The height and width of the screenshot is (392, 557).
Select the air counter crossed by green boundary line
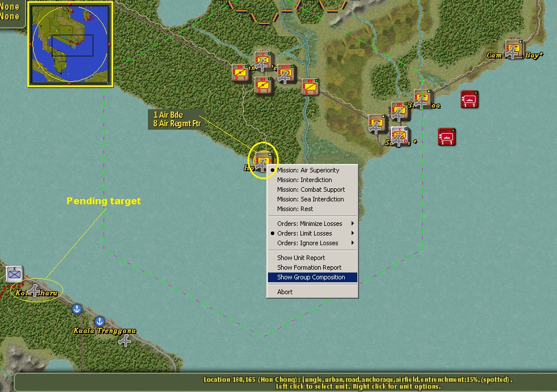[x=422, y=98]
